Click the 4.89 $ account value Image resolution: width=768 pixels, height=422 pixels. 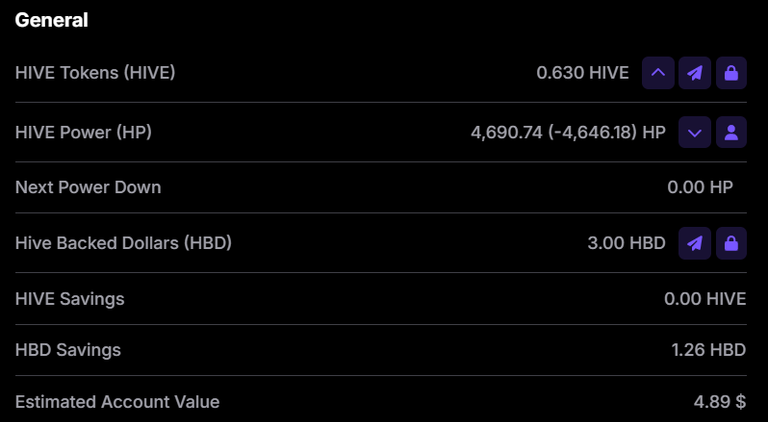719,402
